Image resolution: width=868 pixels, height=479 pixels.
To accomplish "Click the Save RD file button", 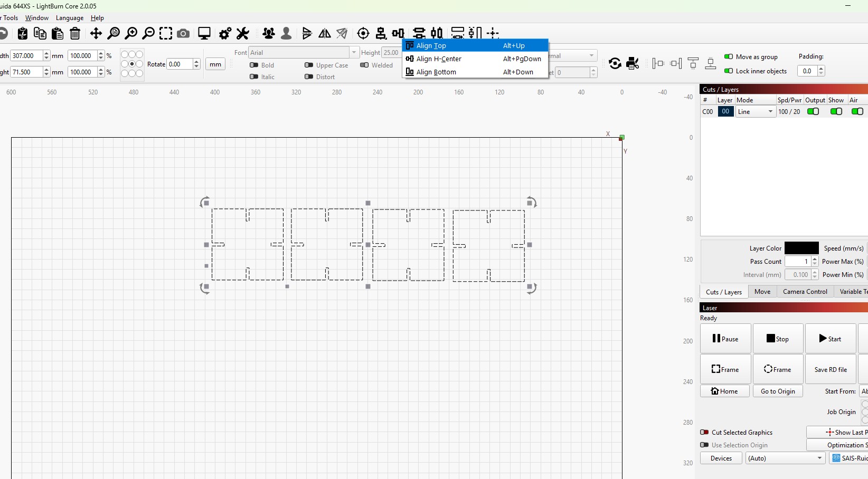I will coord(831,369).
